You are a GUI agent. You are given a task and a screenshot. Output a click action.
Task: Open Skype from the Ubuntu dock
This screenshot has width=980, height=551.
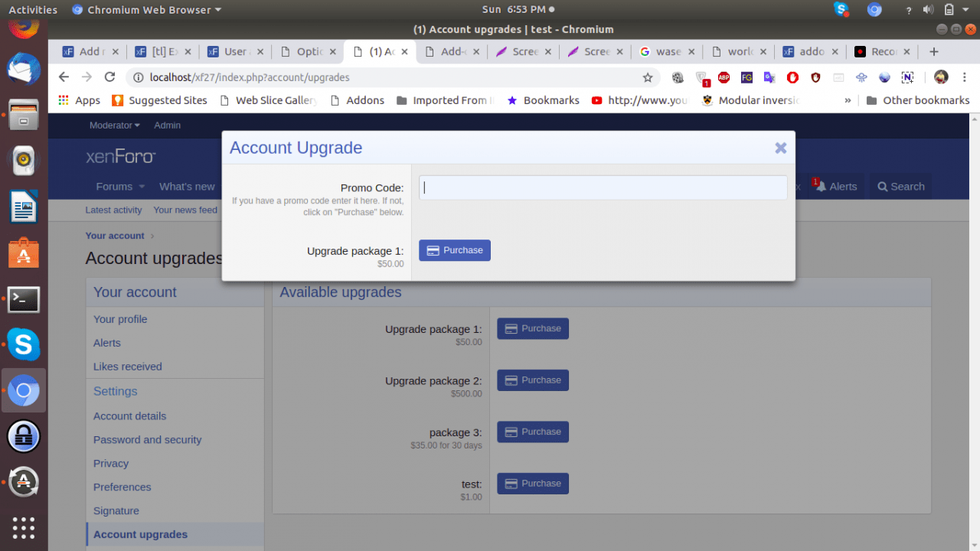(x=23, y=344)
